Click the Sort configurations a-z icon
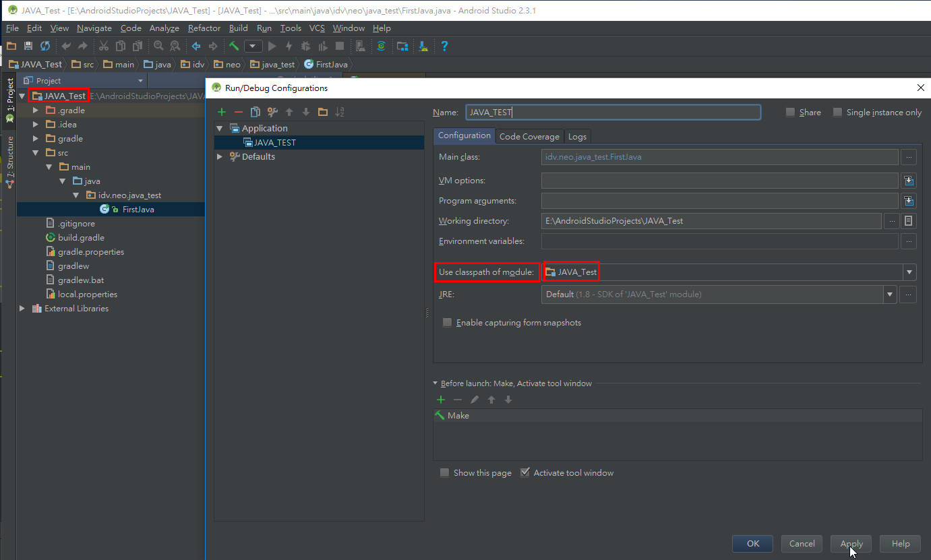 tap(340, 112)
